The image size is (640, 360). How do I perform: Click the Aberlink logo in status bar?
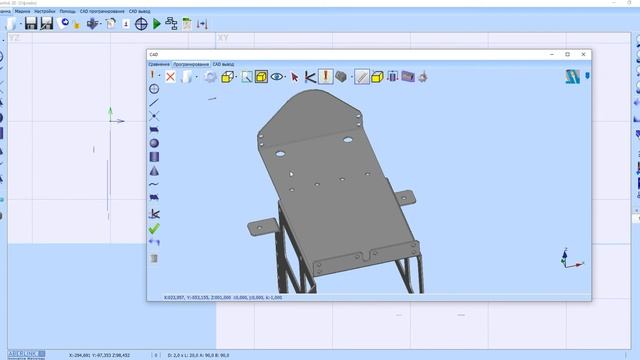tap(27, 354)
